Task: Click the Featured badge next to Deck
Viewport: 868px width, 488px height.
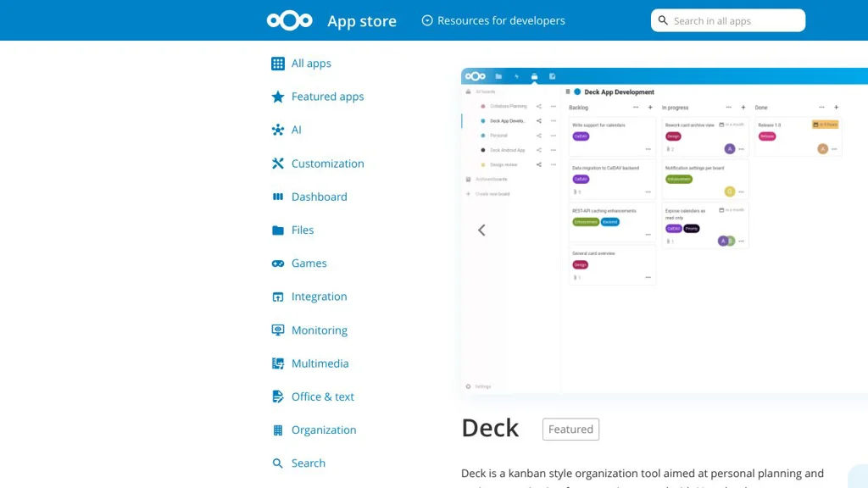Action: (570, 430)
